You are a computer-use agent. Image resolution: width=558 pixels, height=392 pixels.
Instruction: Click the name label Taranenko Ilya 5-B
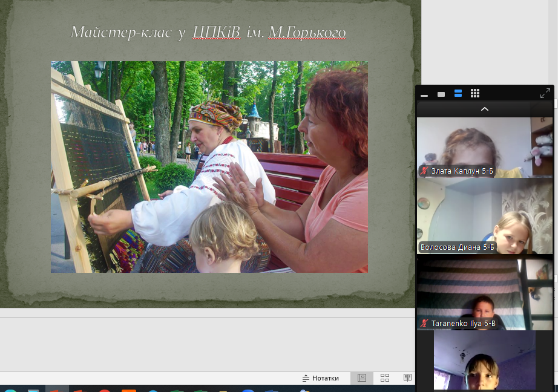pos(463,324)
